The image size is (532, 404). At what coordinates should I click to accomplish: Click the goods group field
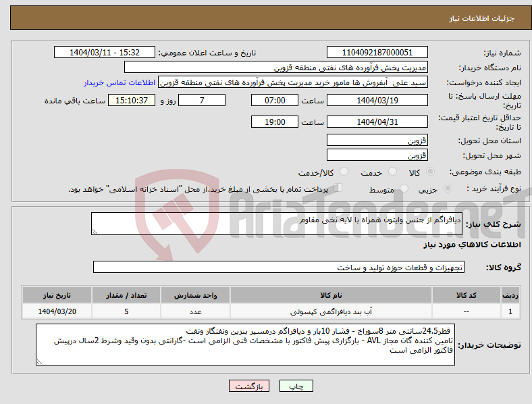pyautogui.click(x=279, y=267)
